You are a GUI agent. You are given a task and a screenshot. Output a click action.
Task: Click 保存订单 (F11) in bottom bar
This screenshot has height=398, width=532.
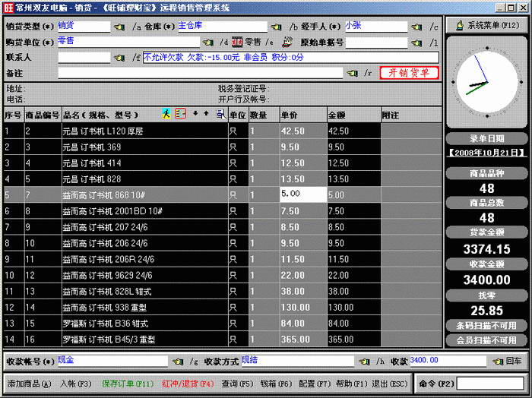128,384
